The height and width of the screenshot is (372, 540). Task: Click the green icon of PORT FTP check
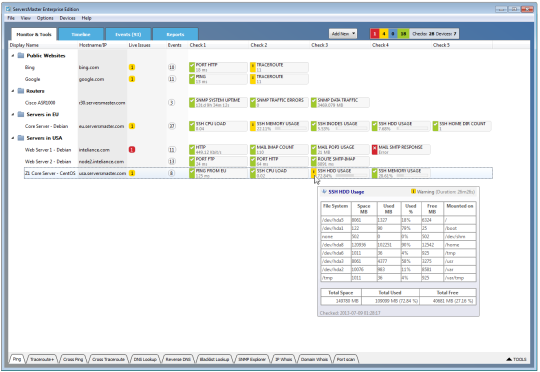point(192,161)
